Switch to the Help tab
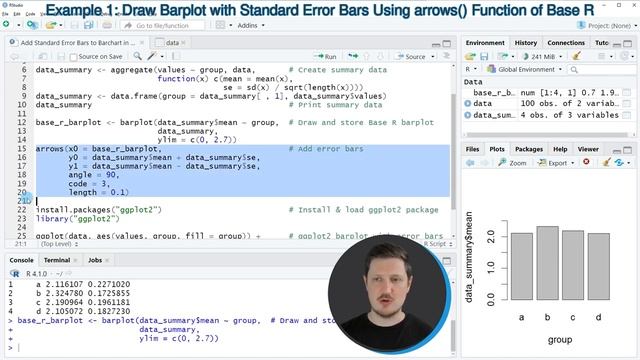The image size is (640, 360). tap(560, 149)
